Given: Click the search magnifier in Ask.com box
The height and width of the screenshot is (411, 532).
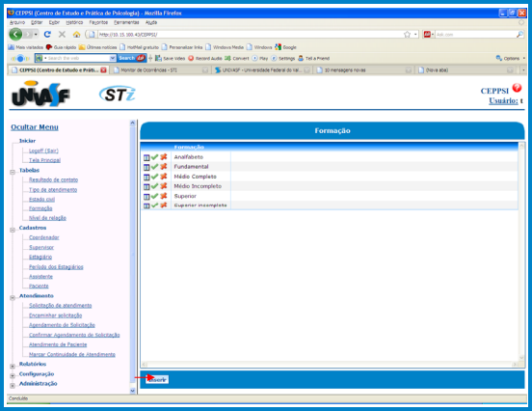Looking at the screenshot, I should tap(519, 35).
